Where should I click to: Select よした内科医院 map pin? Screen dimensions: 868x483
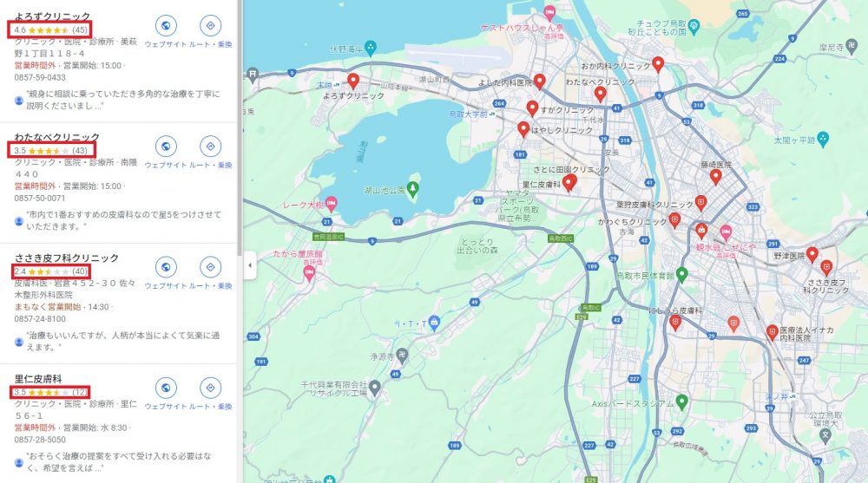point(539,82)
